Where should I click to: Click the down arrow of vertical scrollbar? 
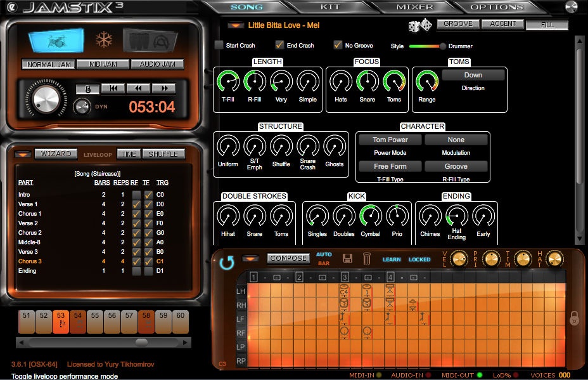[x=580, y=238]
